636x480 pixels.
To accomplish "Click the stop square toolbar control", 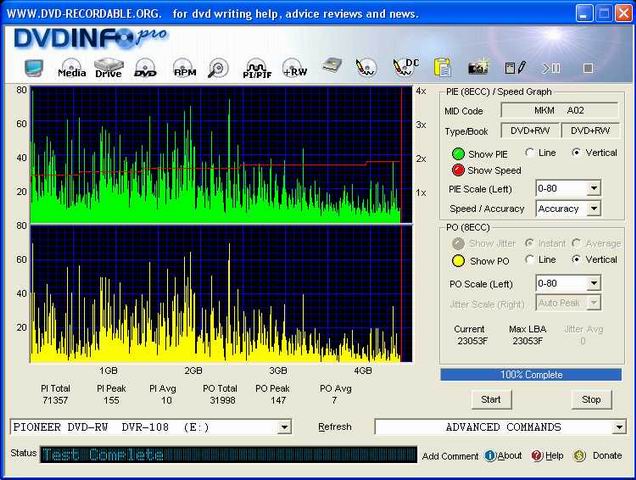I will click(588, 68).
